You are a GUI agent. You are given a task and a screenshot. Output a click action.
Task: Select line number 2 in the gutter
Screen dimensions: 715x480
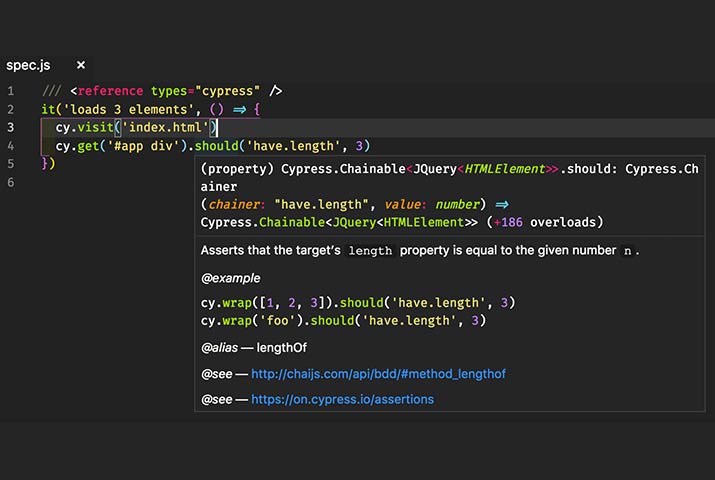pyautogui.click(x=10, y=109)
